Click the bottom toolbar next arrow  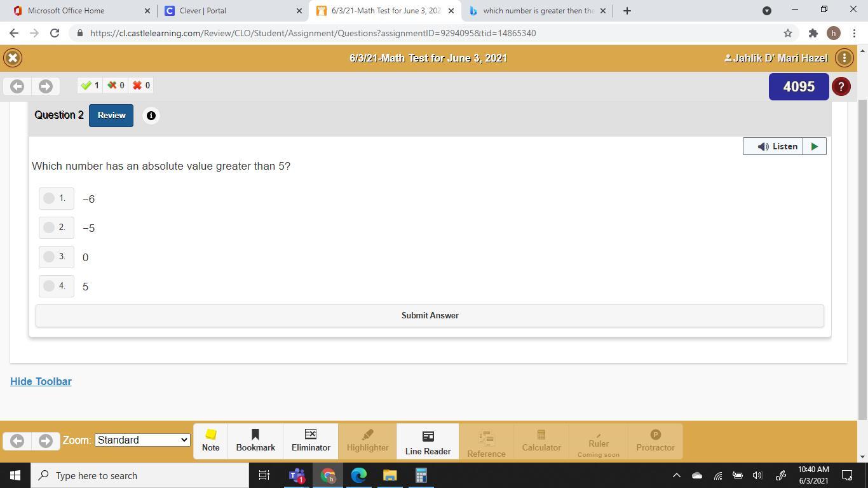click(x=45, y=440)
